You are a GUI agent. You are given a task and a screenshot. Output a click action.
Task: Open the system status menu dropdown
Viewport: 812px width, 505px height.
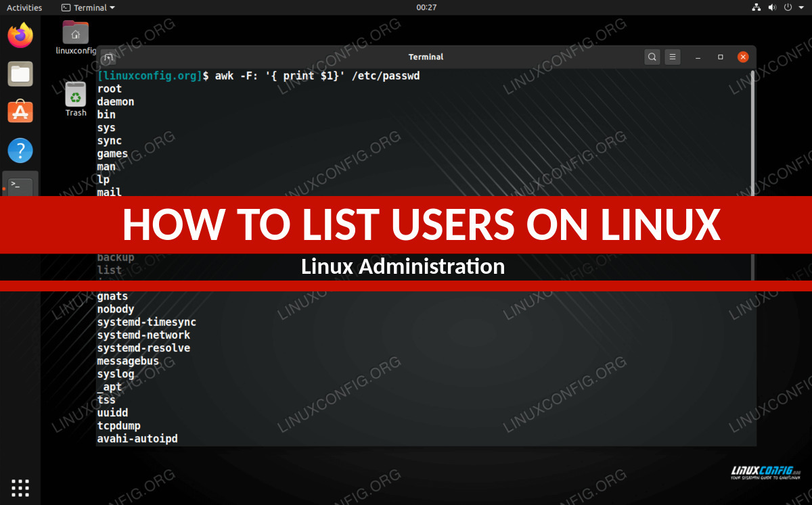800,7
